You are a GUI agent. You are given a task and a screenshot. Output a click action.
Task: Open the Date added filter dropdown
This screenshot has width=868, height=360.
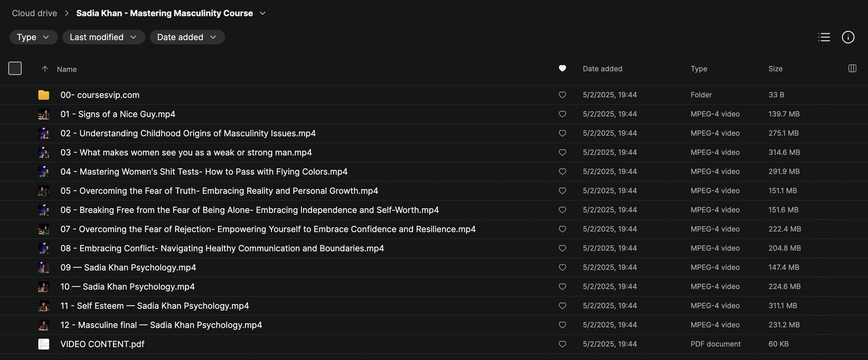pyautogui.click(x=187, y=37)
